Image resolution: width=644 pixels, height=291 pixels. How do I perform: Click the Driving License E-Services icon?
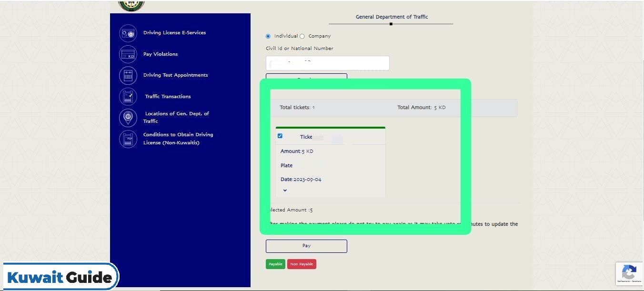pyautogui.click(x=128, y=33)
